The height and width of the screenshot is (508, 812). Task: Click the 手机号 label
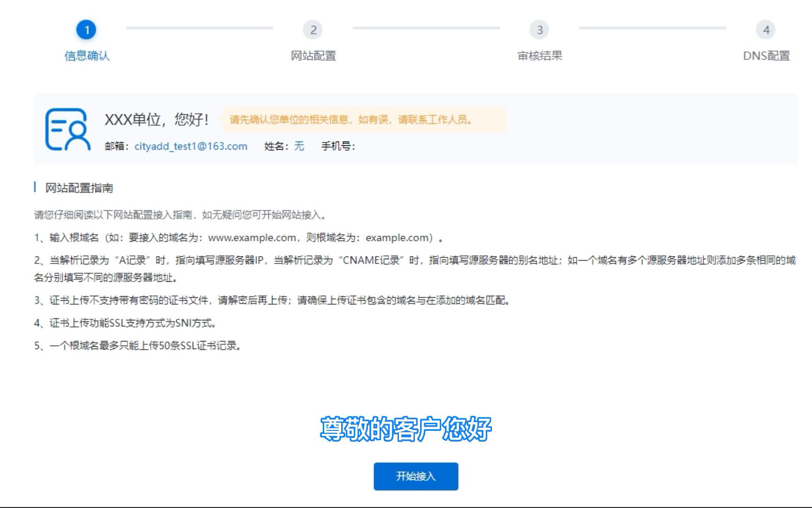(338, 146)
